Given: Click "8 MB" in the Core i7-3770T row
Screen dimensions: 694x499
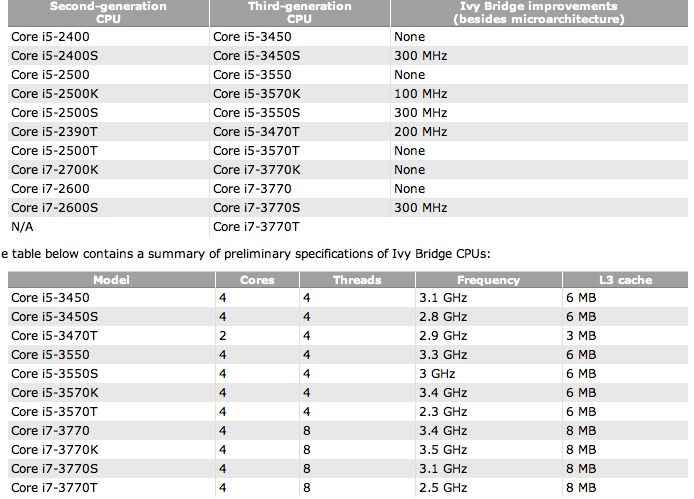Looking at the screenshot, I should 581,488.
